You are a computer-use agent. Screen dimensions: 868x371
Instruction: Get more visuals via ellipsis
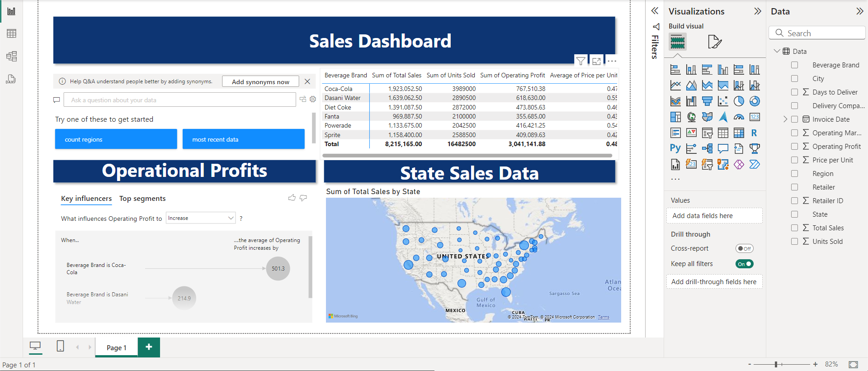coord(675,179)
